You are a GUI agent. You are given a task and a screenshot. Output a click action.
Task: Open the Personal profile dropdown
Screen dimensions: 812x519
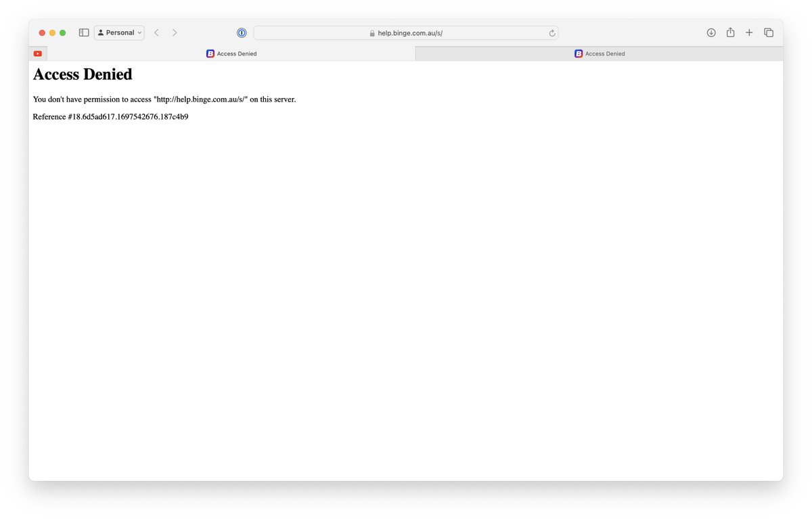(119, 32)
